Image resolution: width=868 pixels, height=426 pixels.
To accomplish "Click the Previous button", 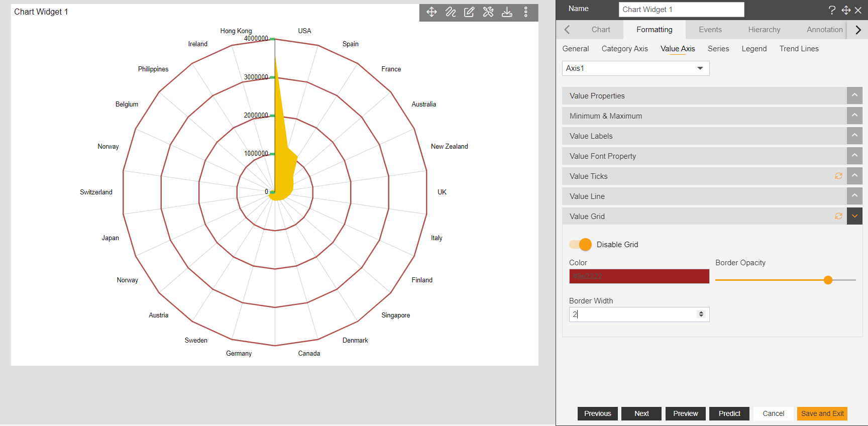I will pyautogui.click(x=597, y=413).
